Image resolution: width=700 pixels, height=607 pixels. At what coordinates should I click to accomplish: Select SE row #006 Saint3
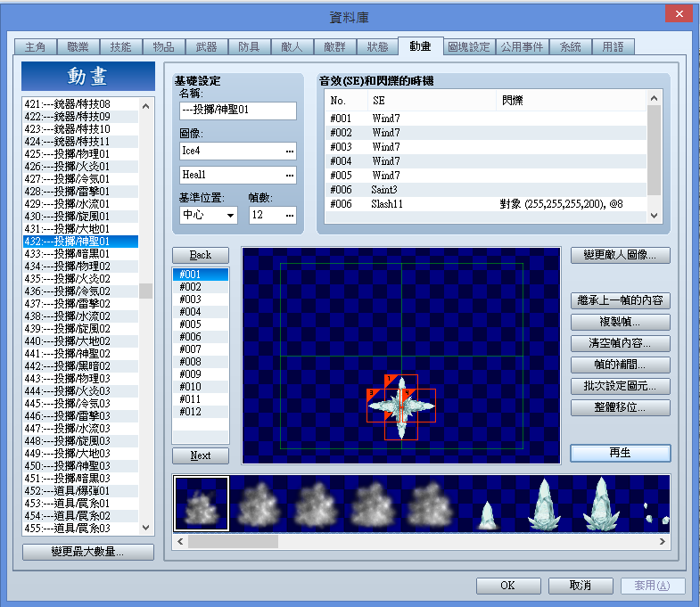click(486, 190)
